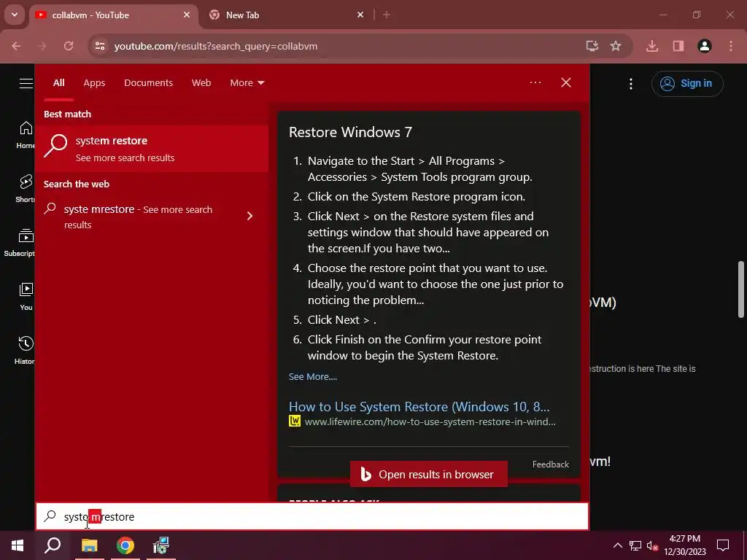Open YouTube Shorts in sidebar
The width and height of the screenshot is (747, 560).
pyautogui.click(x=25, y=189)
